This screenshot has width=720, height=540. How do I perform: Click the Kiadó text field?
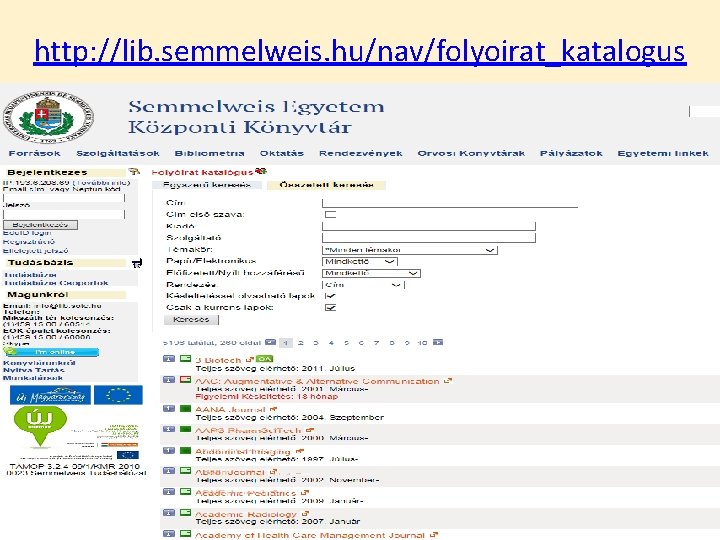tap(428, 226)
